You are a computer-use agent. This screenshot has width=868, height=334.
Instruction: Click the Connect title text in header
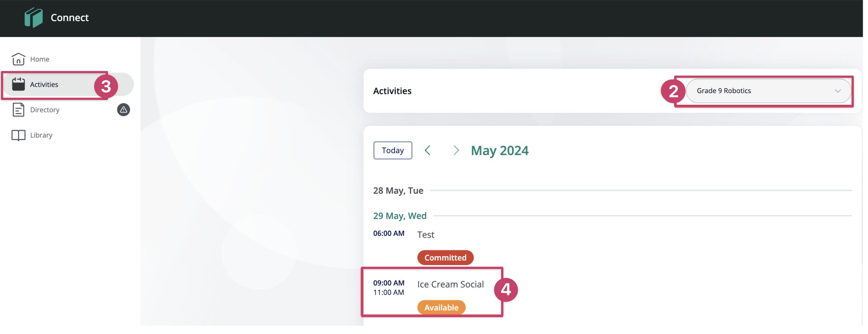[x=70, y=18]
